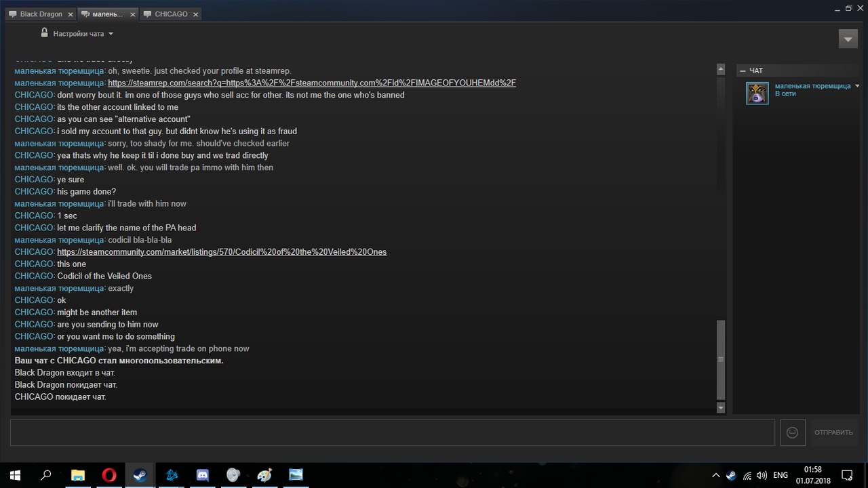Open the emoticon picker next to message box
Screen dimensions: 868x488
[x=793, y=432]
